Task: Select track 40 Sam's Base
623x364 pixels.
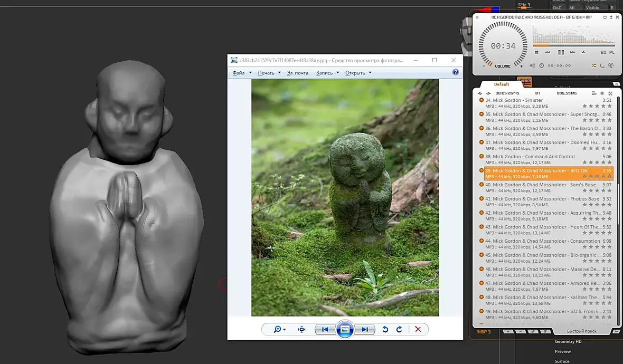Action: click(x=545, y=188)
